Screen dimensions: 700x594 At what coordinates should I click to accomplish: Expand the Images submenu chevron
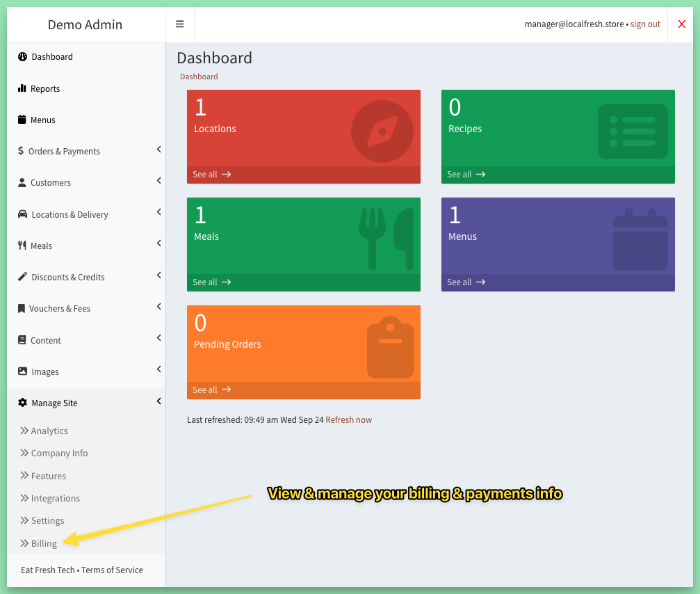[x=159, y=369]
